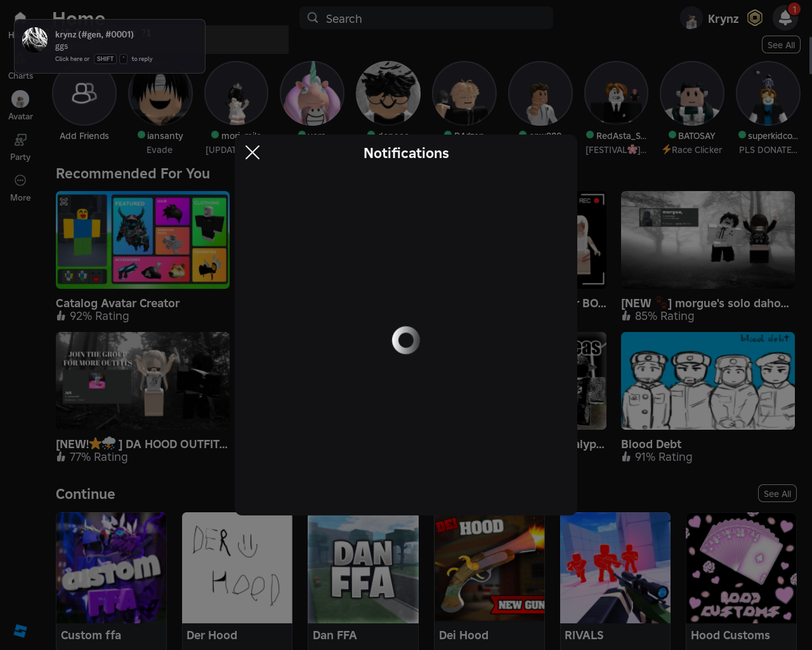Click the 91% Rating text
The width and height of the screenshot is (812, 650).
pos(664,457)
